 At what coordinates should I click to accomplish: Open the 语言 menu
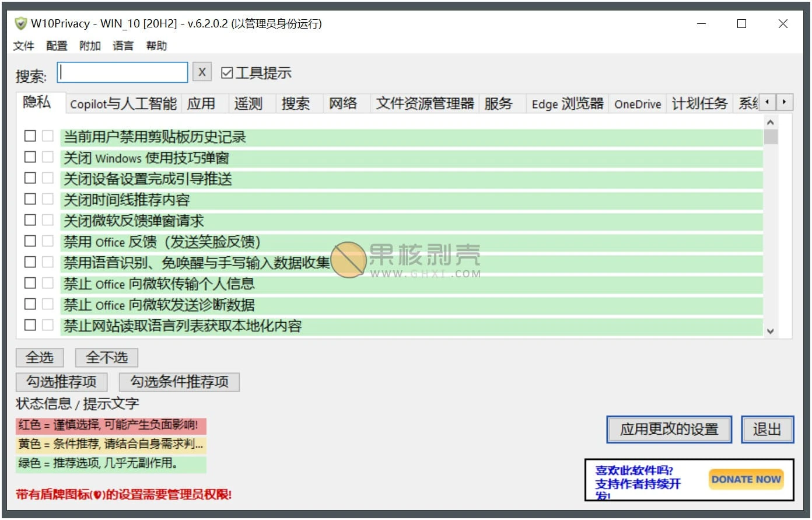[123, 46]
